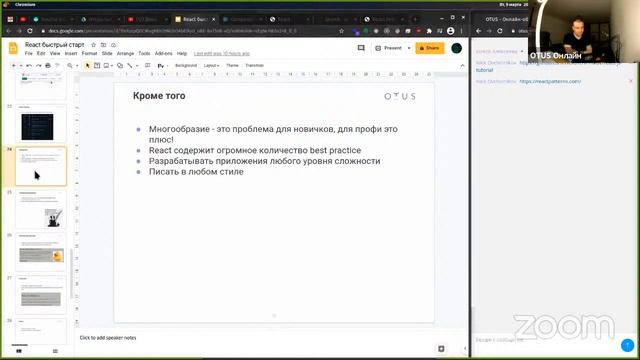Open the Insert menu
Viewport: 640px width, 360px height.
(x=71, y=53)
